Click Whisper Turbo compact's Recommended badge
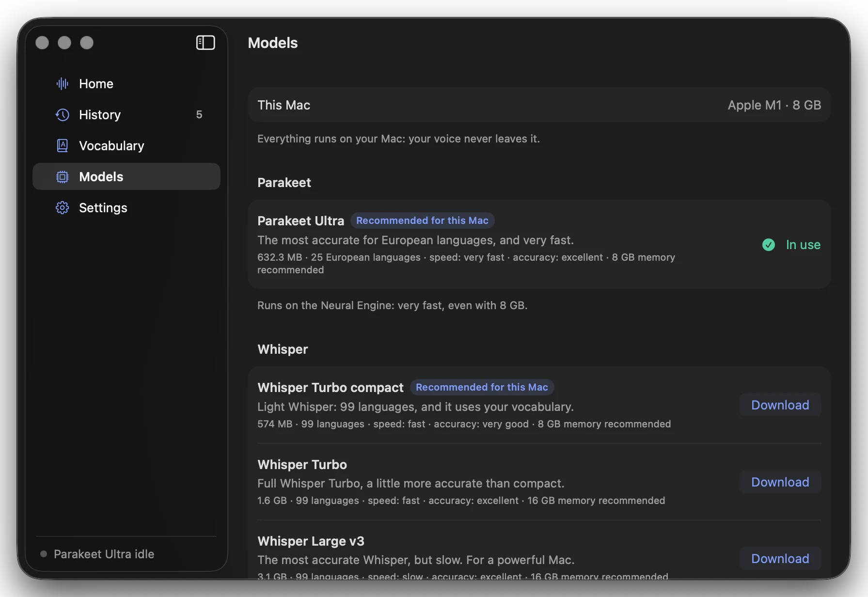 pos(482,387)
